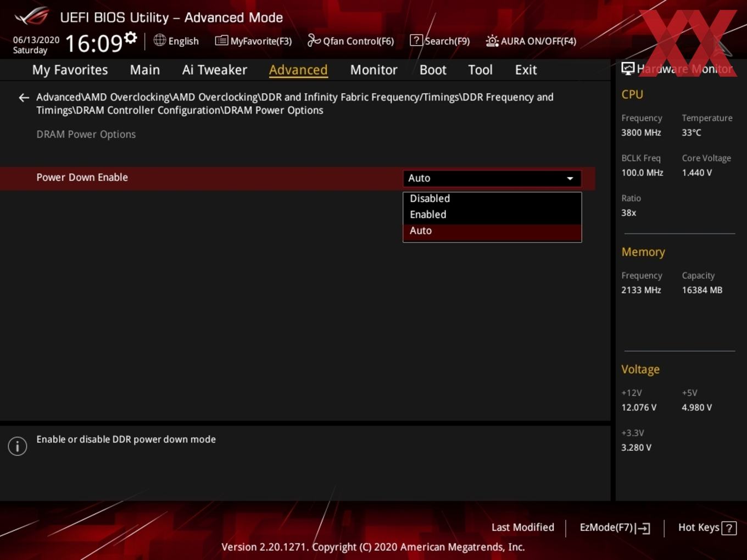Image resolution: width=747 pixels, height=560 pixels.
Task: Click the Ratio value 38x
Action: [629, 212]
